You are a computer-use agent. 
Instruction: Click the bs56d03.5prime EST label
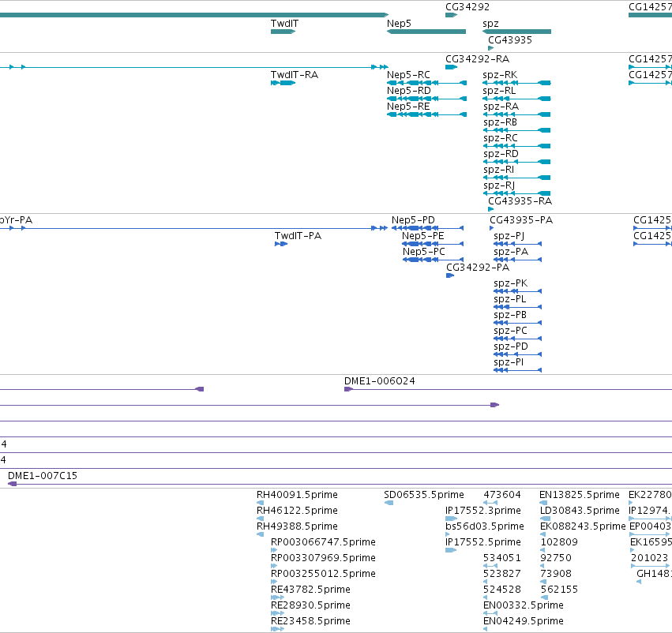tap(485, 526)
